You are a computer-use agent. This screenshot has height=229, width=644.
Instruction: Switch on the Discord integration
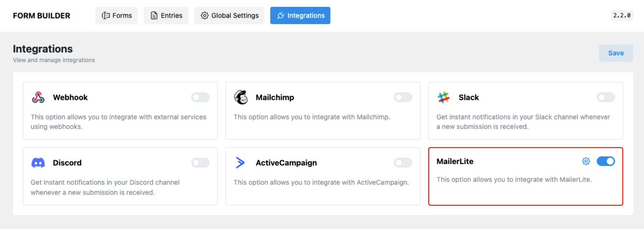pyautogui.click(x=200, y=163)
